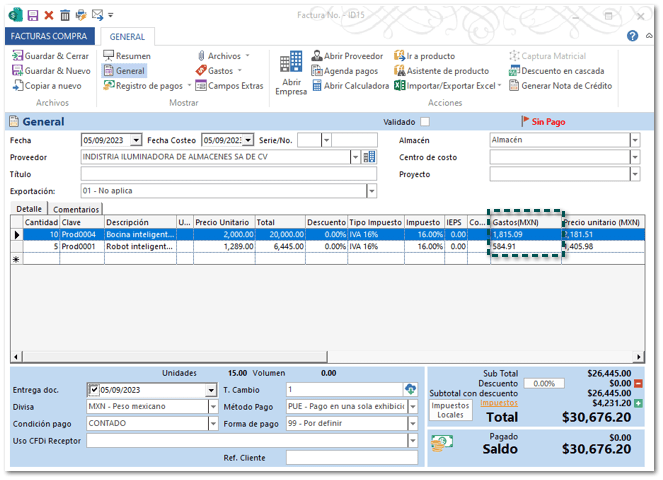Click the trash can icon in title bar
Image resolution: width=663 pixels, height=480 pixels.
click(x=65, y=16)
